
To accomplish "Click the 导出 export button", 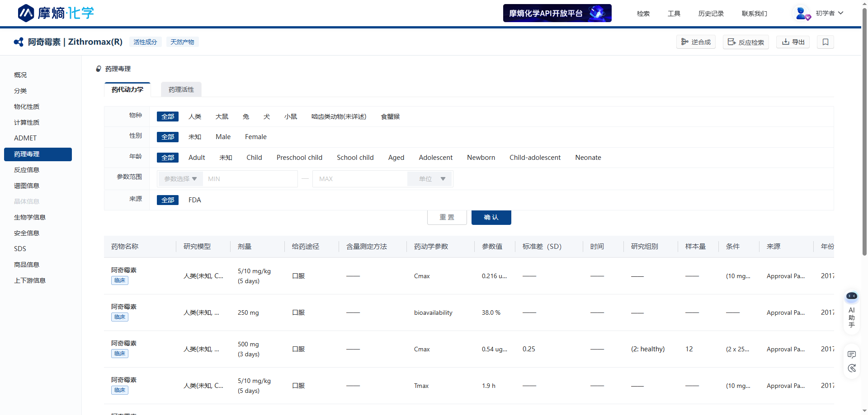I will (793, 42).
